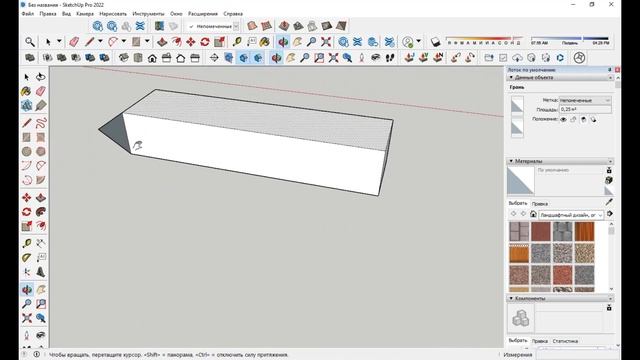Toggle the face visibility eye icon

tap(564, 120)
